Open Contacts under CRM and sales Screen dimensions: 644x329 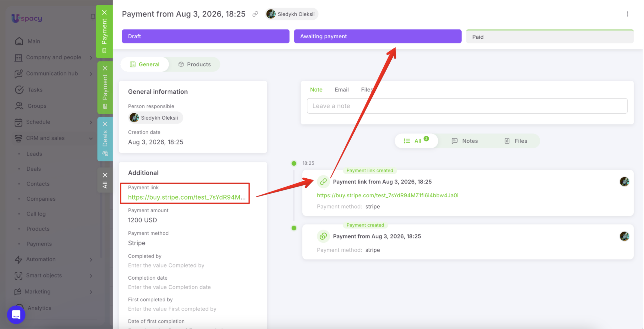(38, 184)
